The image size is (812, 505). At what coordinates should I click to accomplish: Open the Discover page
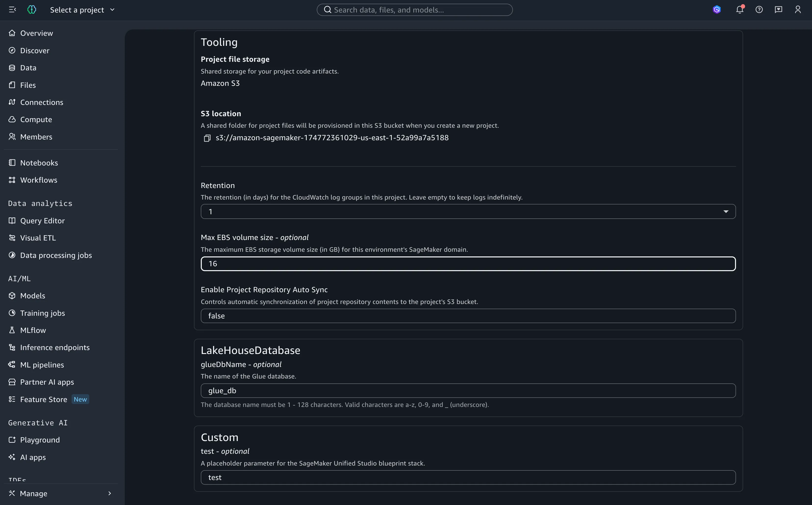pyautogui.click(x=35, y=50)
